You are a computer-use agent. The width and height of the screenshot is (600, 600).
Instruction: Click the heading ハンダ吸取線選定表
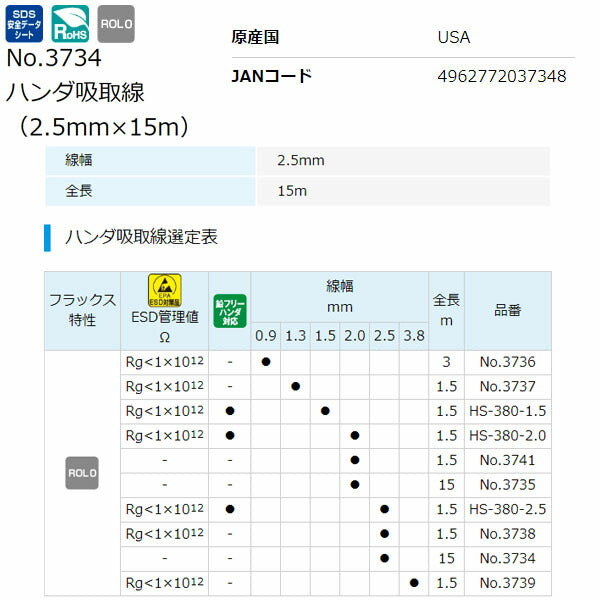click(x=141, y=237)
